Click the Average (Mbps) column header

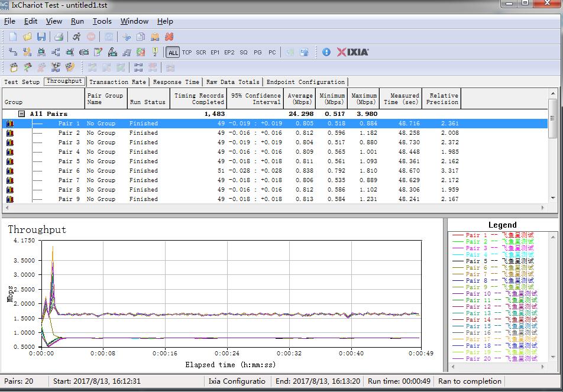[x=300, y=99]
